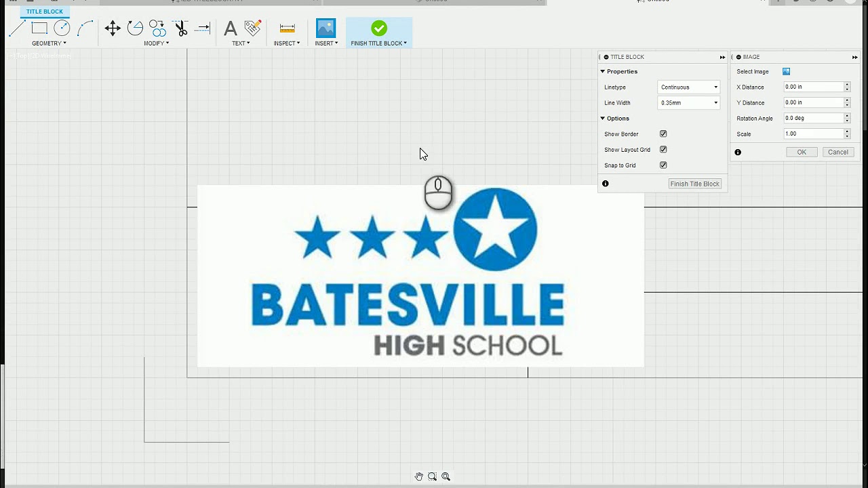The width and height of the screenshot is (868, 488).
Task: Click the Rotation Angle stepper arrows
Action: (847, 118)
